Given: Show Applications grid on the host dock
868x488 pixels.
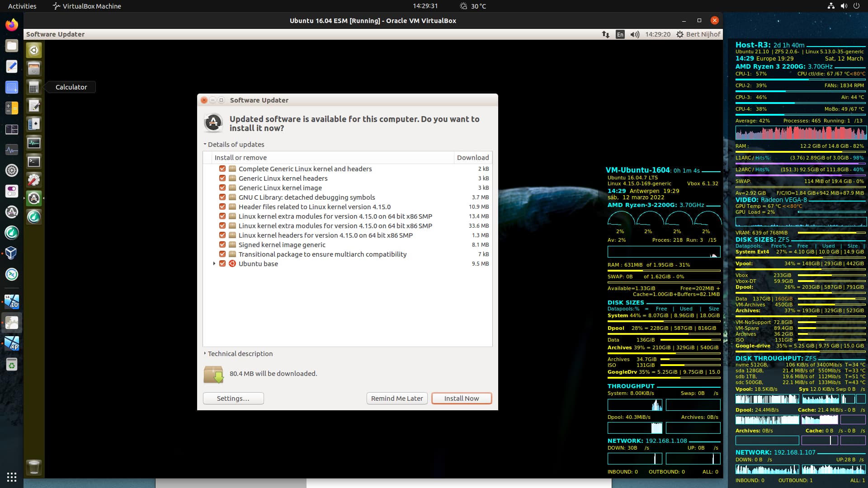Looking at the screenshot, I should click(12, 477).
